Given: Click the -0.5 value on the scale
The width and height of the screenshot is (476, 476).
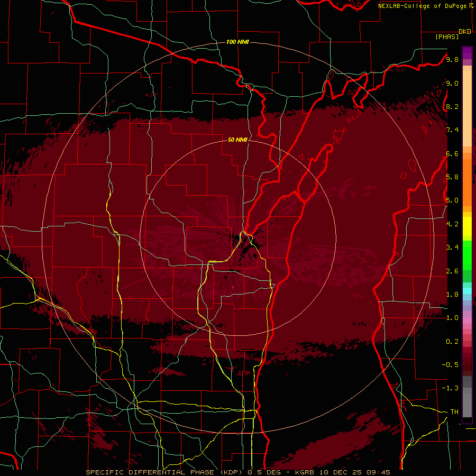Looking at the screenshot, I should pyautogui.click(x=450, y=365).
